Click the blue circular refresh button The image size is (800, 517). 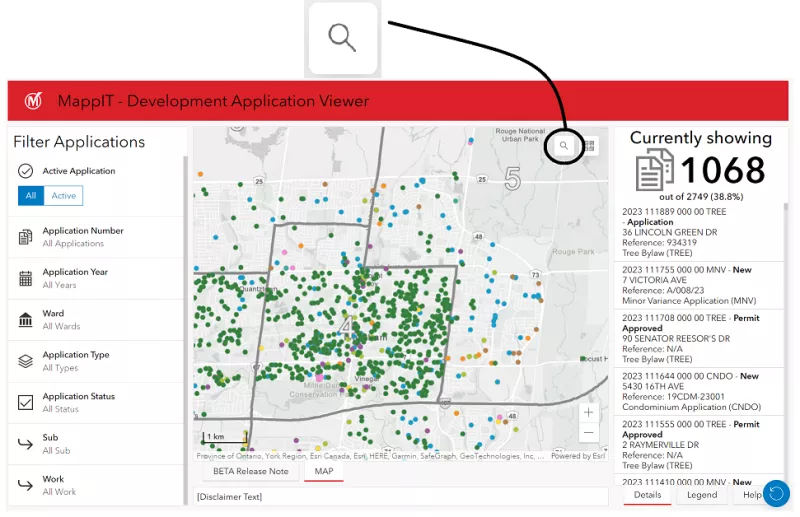point(776,493)
